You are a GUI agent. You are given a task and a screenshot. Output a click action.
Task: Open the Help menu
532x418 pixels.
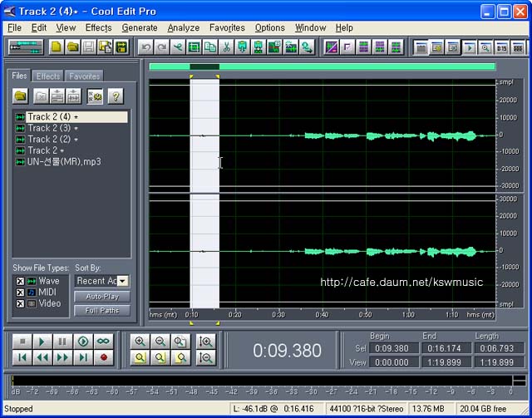pyautogui.click(x=344, y=27)
